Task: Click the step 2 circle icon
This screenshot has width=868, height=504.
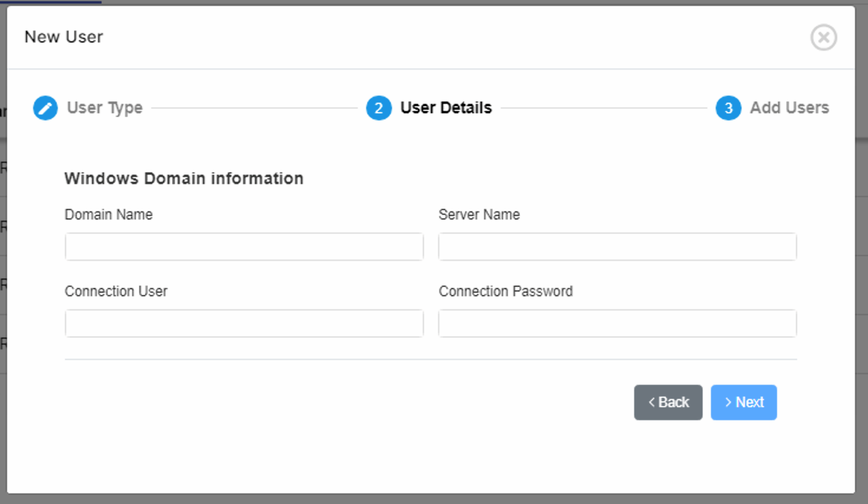Action: pos(378,108)
